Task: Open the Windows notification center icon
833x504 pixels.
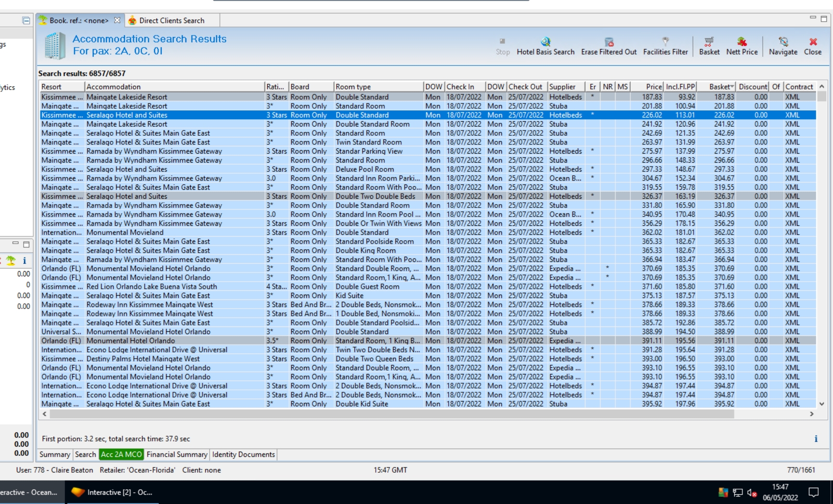Action: (814, 492)
